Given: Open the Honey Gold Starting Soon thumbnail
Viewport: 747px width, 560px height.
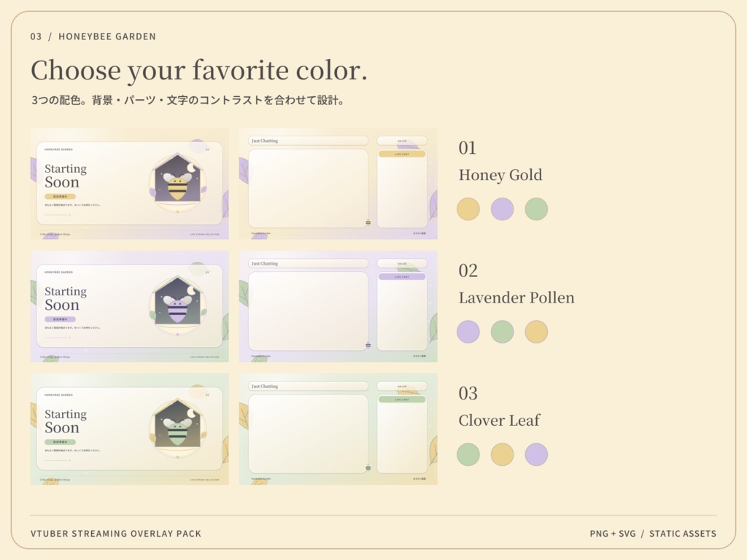Looking at the screenshot, I should (130, 183).
